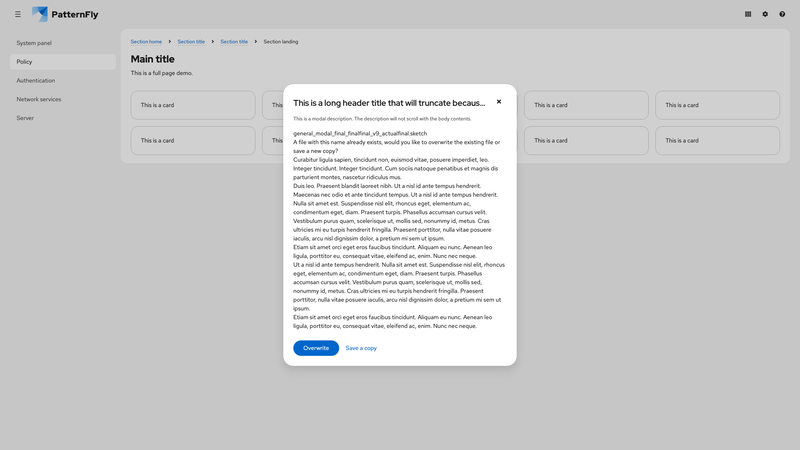Screen dimensions: 800x450
Task: Choose the Save a copy link
Action: [361, 348]
